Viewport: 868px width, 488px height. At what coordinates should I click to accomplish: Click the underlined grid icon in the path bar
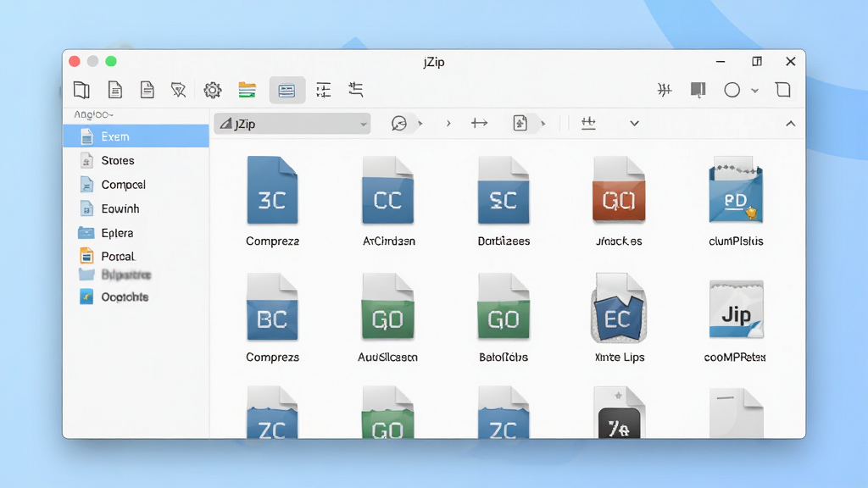tap(588, 124)
